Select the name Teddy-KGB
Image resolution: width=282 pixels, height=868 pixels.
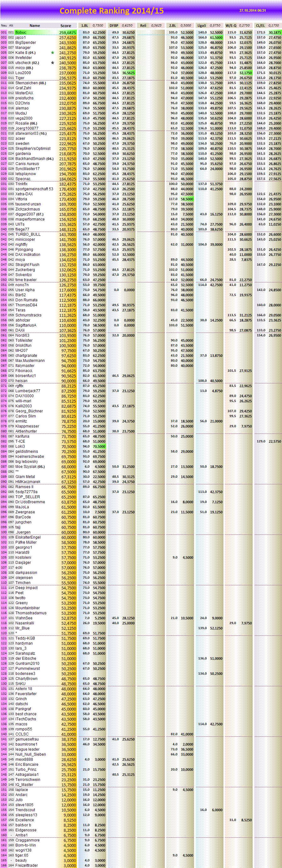(x=25, y=638)
